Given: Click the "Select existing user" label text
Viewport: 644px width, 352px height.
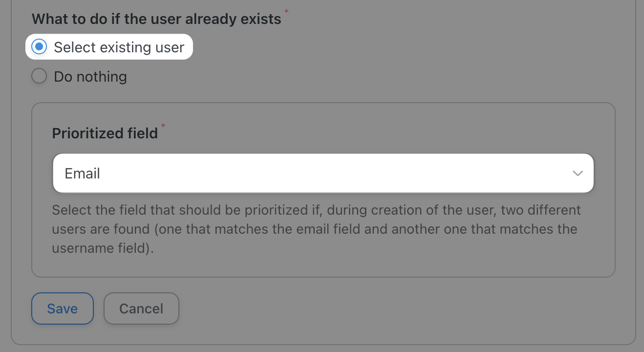Looking at the screenshot, I should pyautogui.click(x=119, y=47).
